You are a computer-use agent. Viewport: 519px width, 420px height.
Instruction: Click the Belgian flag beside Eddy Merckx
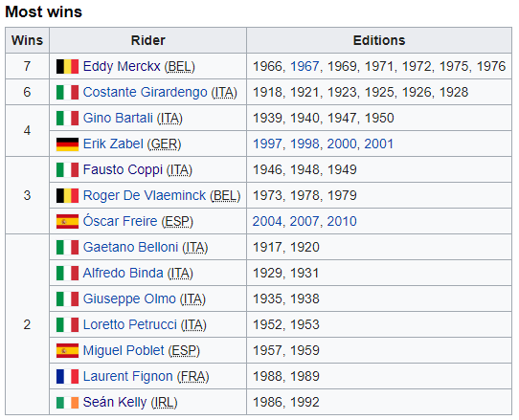67,66
